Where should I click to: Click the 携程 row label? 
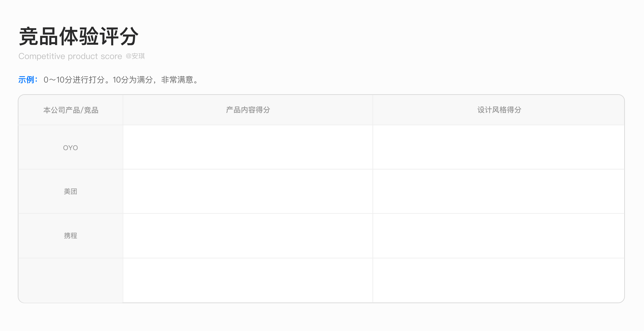71,236
